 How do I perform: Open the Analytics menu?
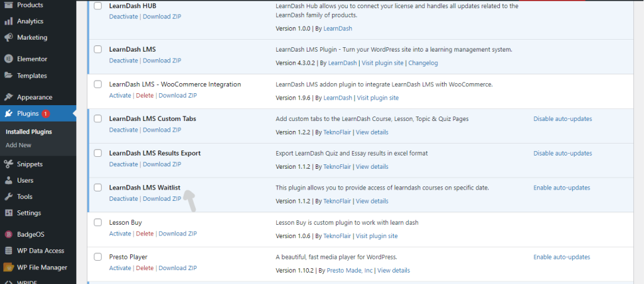(x=30, y=21)
